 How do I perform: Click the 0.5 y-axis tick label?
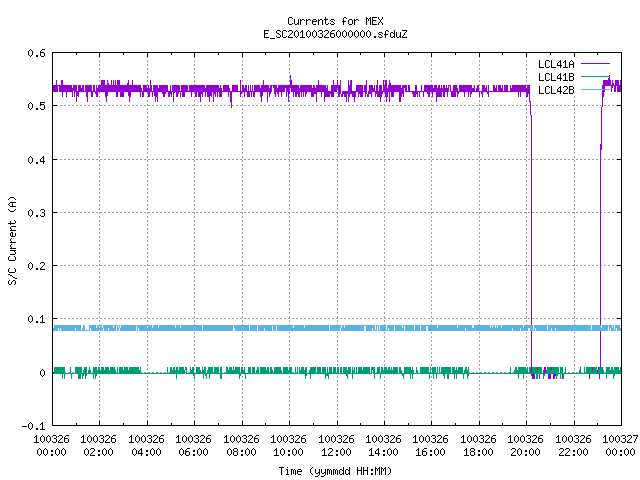[x=36, y=106]
